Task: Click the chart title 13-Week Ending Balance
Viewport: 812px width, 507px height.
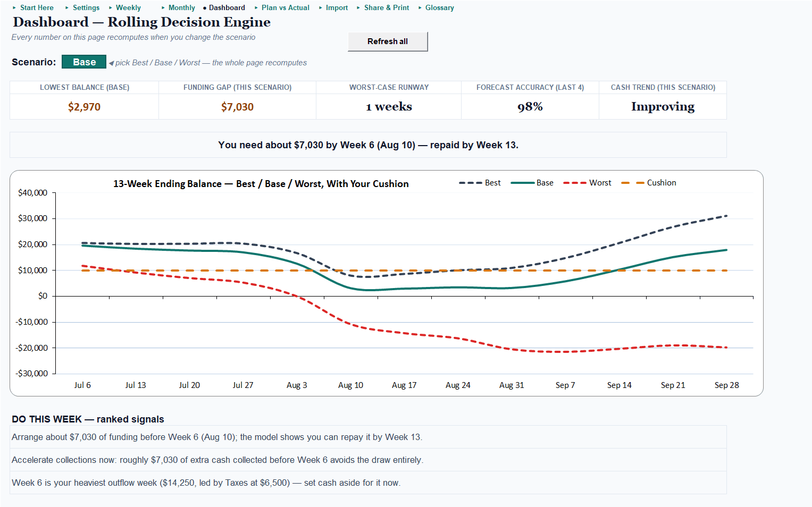Action: (x=261, y=184)
